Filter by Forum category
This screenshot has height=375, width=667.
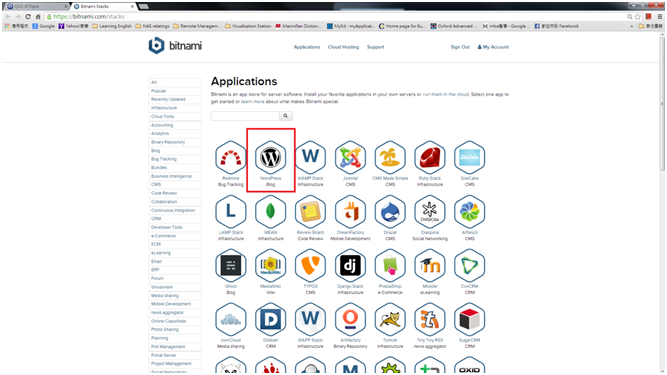point(175,278)
